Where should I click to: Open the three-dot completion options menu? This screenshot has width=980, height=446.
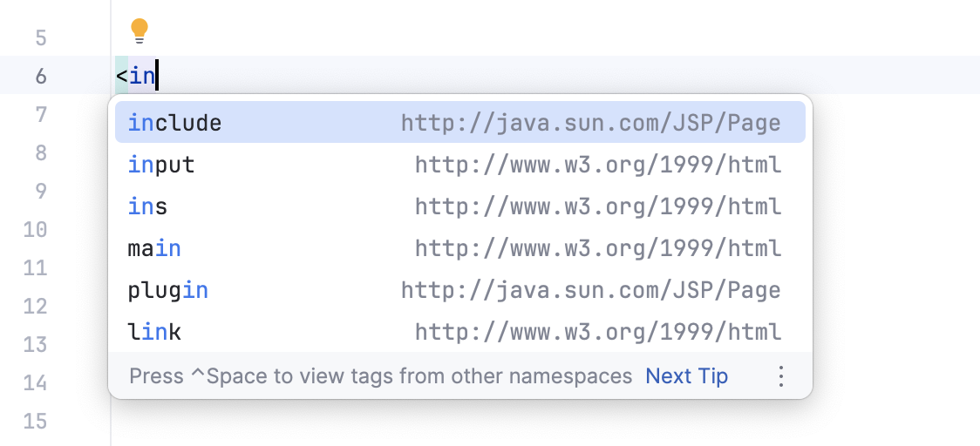(x=780, y=376)
